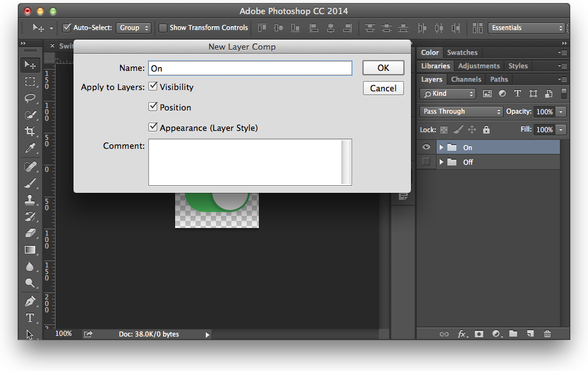
Task: Open the Libraries tab
Action: (x=435, y=66)
